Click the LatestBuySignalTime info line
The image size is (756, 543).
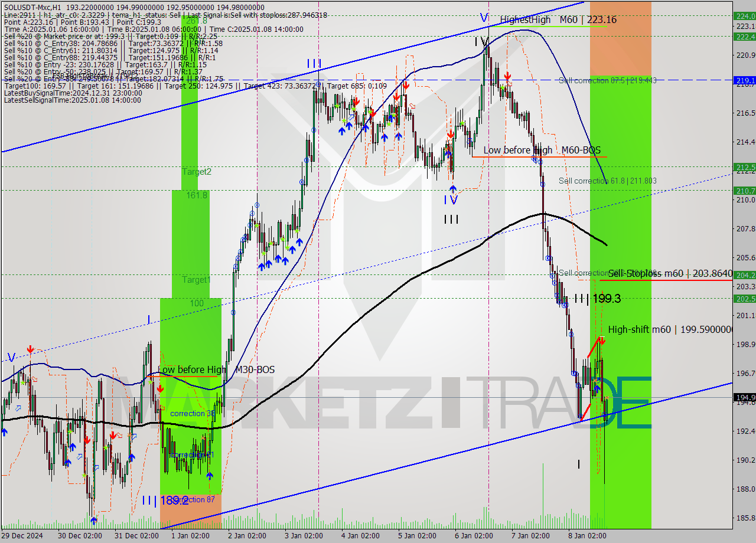point(73,93)
